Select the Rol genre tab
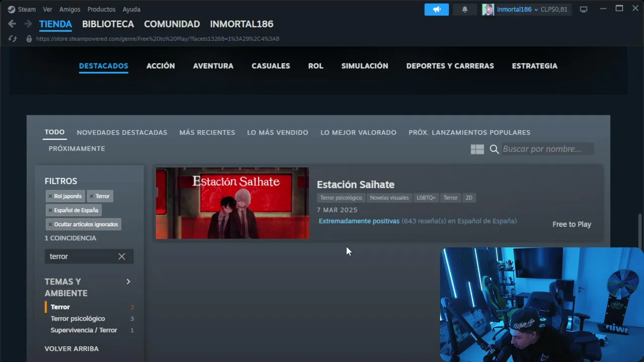644x362 pixels. [316, 66]
